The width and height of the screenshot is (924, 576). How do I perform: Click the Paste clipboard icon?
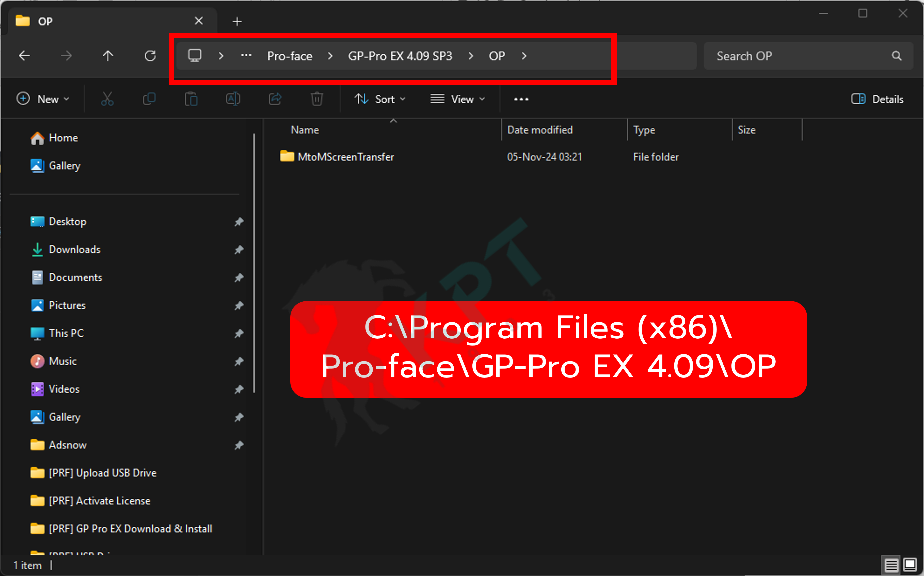point(191,99)
